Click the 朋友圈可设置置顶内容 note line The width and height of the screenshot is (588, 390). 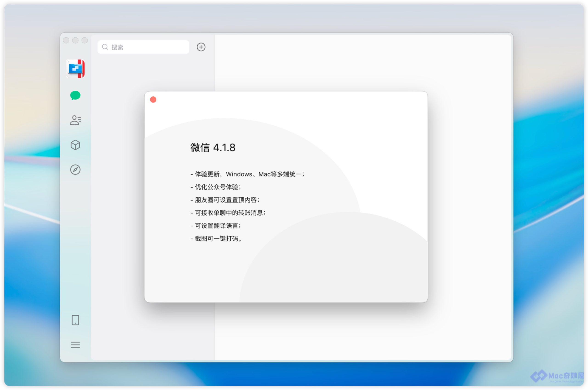[x=225, y=200]
